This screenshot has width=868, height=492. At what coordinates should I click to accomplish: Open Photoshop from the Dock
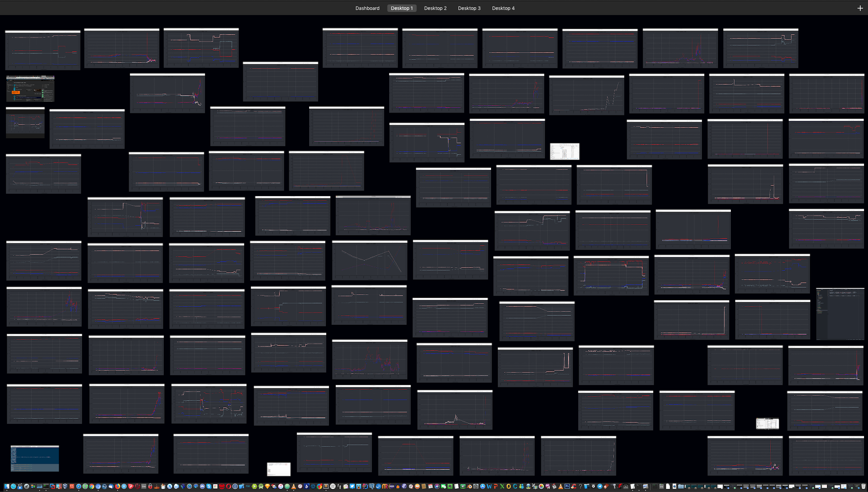(x=567, y=486)
